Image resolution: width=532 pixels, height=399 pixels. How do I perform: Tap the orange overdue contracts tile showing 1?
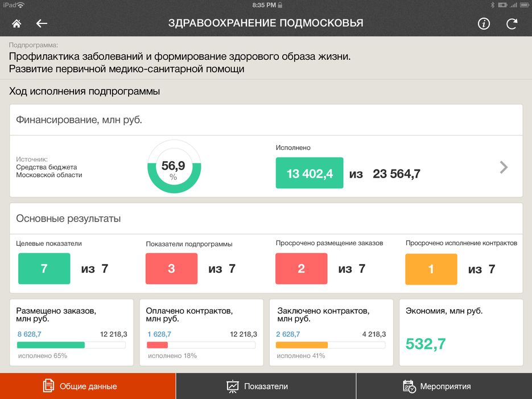click(x=431, y=269)
